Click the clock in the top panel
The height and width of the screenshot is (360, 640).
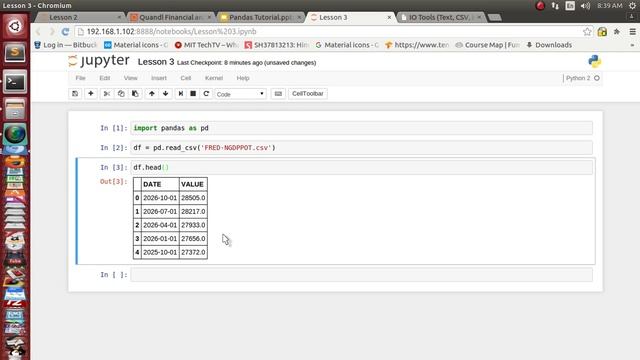tap(609, 6)
